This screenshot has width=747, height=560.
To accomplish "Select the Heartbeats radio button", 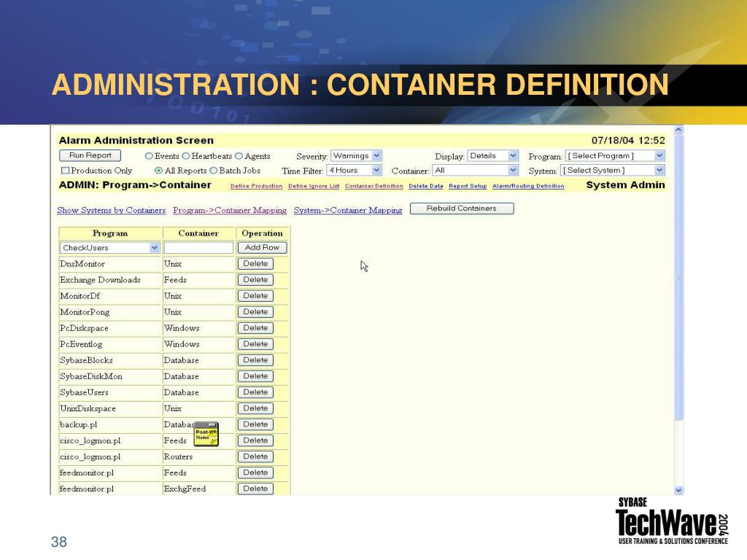I will pyautogui.click(x=186, y=156).
